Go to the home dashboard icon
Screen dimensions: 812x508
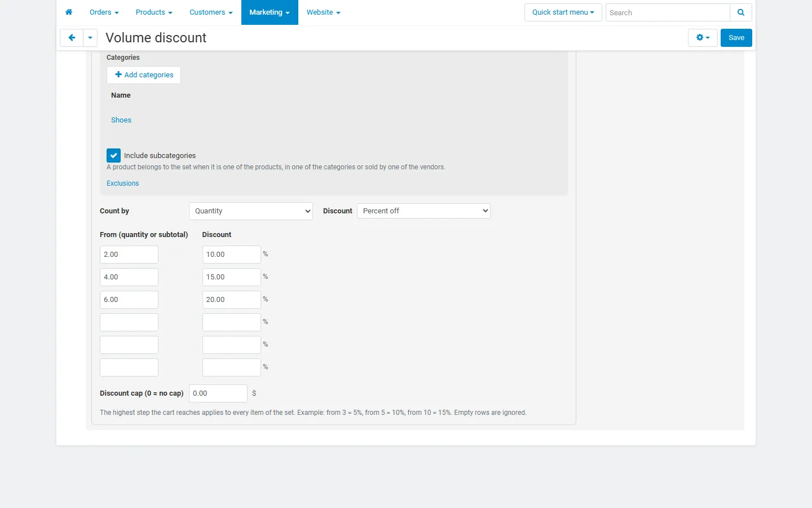tap(69, 12)
